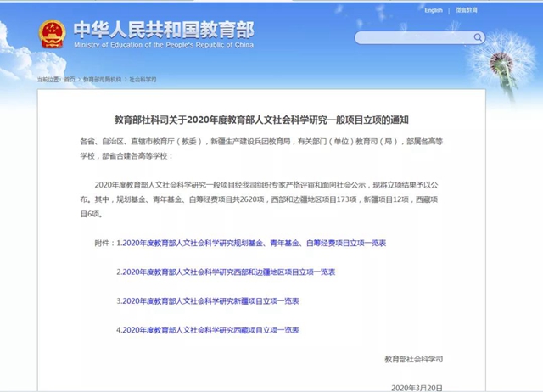Click the search magnifier icon
This screenshot has width=543, height=392.
[x=478, y=37]
